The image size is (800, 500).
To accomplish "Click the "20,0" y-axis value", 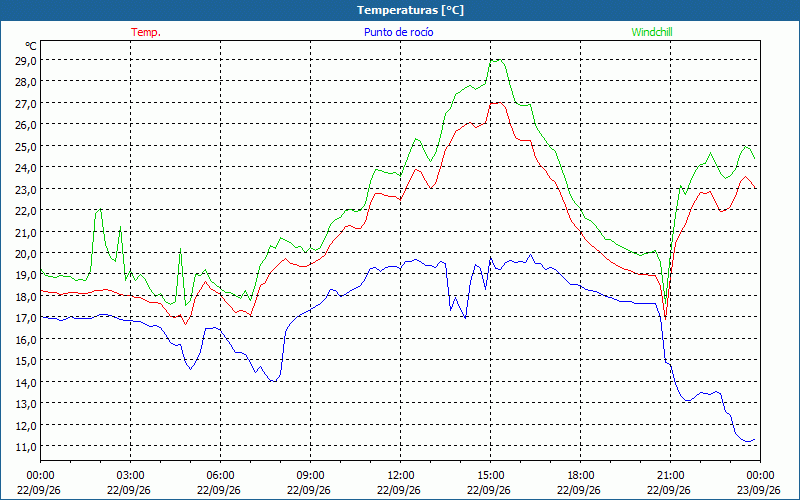I will pos(26,254).
